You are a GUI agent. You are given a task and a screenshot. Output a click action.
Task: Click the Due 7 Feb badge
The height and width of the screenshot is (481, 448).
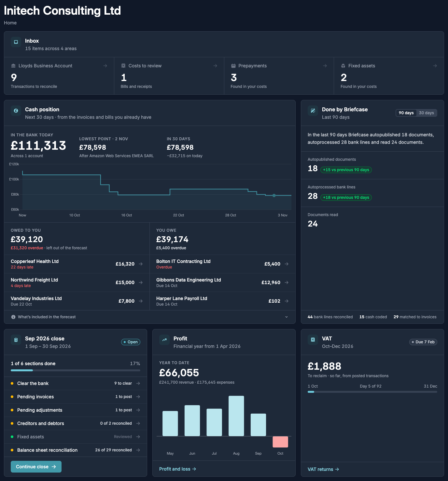(423, 342)
